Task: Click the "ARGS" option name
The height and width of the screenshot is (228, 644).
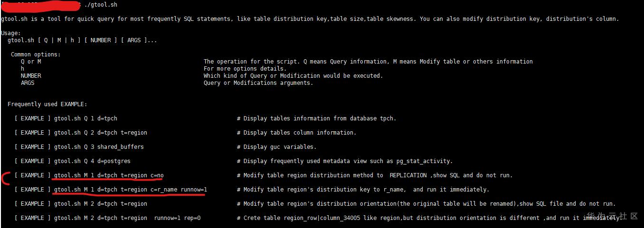Action: pyautogui.click(x=28, y=83)
